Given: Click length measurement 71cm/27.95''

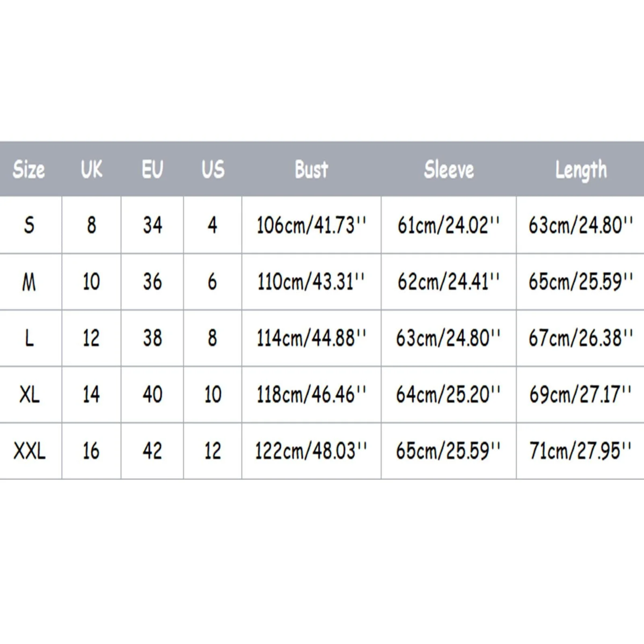Looking at the screenshot, I should coord(580,451).
